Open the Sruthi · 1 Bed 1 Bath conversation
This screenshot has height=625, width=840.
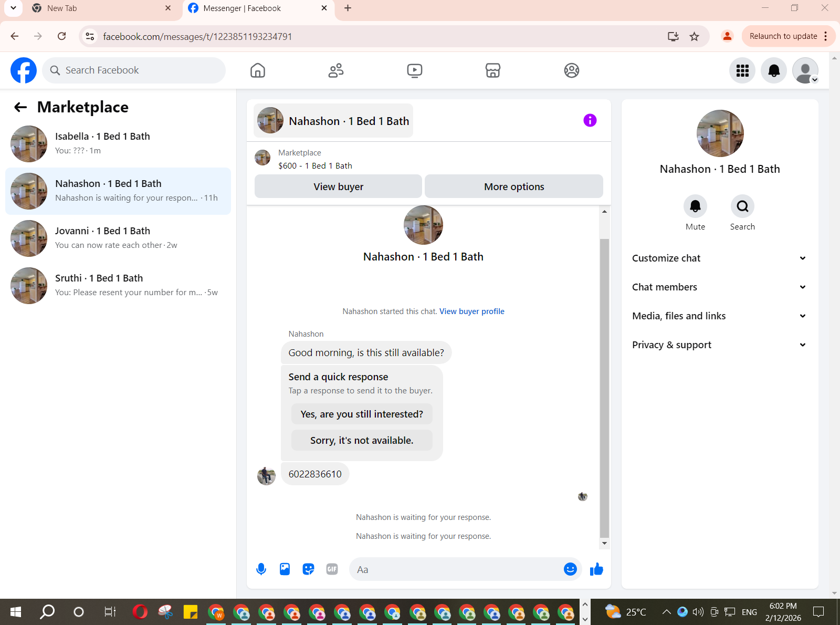click(118, 285)
